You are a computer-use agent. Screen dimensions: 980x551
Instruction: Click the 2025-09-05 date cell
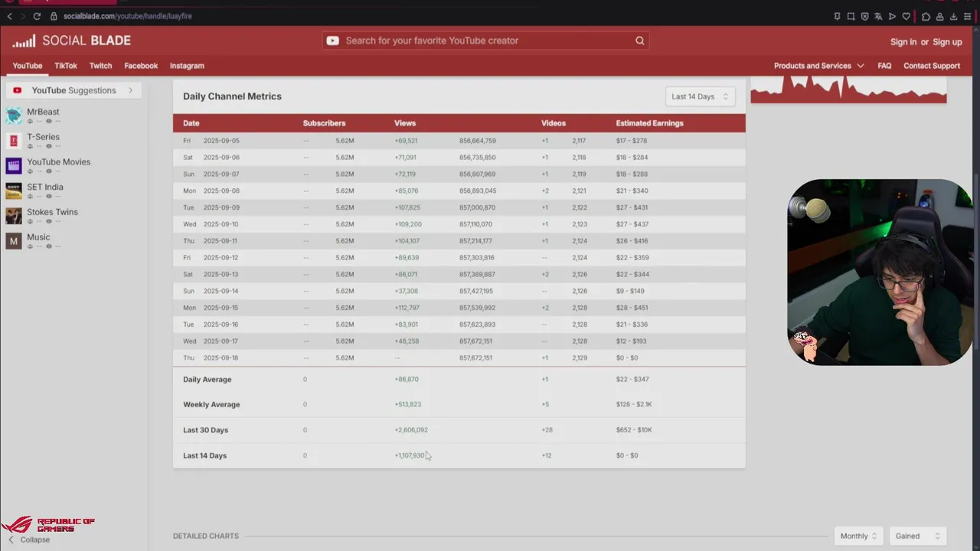click(221, 141)
